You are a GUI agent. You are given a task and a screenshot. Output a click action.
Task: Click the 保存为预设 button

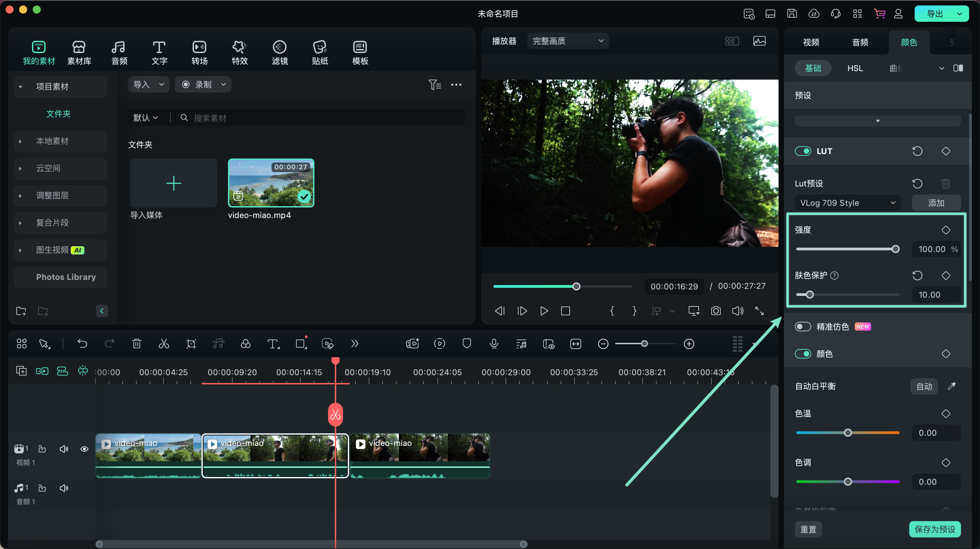click(x=934, y=529)
